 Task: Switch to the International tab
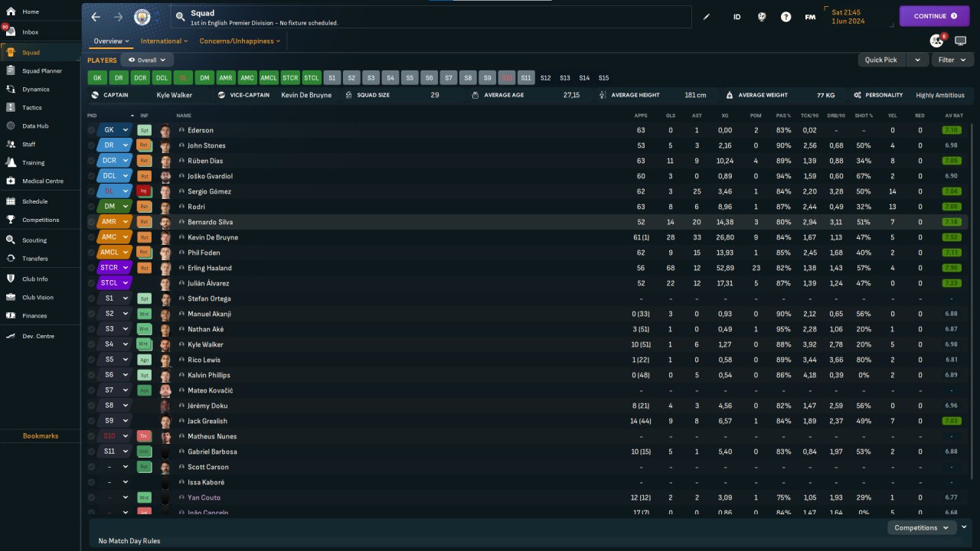pos(165,41)
